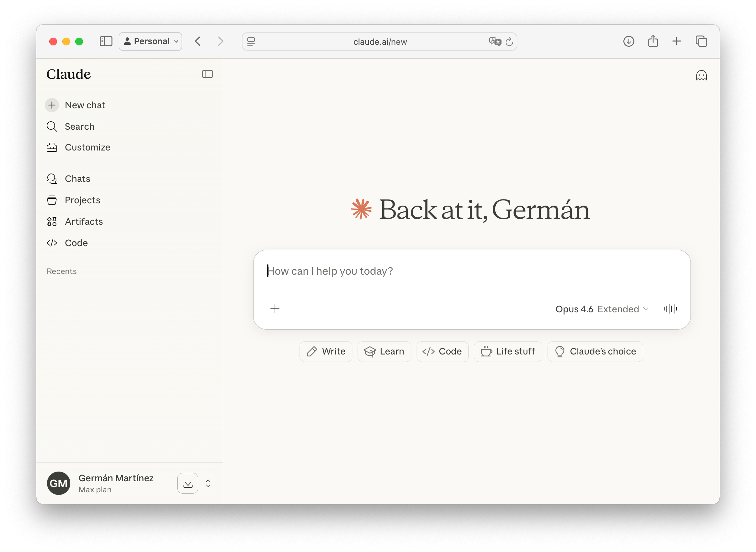Toggle Safari's sidebar button
Image resolution: width=756 pixels, height=552 pixels.
pos(106,41)
